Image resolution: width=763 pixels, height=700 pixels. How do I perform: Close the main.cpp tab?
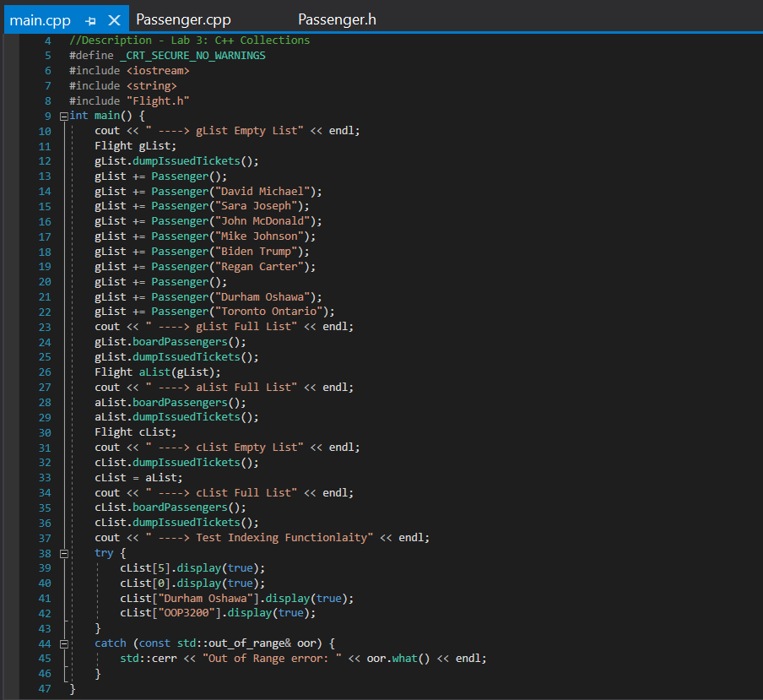point(115,20)
